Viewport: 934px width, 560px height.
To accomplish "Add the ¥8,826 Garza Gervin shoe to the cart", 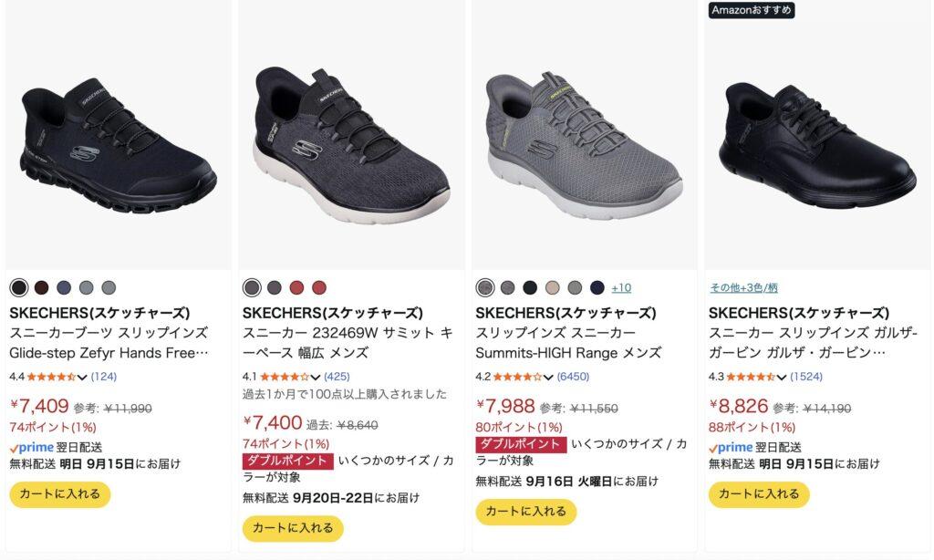I will click(x=759, y=494).
